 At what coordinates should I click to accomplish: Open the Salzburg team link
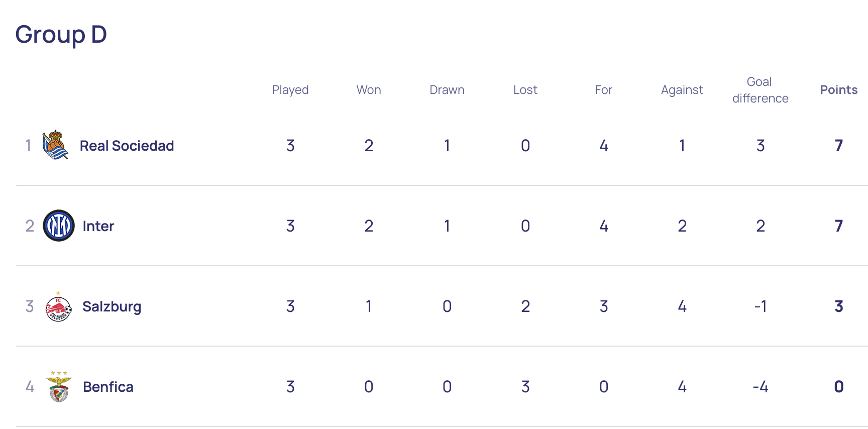(x=112, y=306)
